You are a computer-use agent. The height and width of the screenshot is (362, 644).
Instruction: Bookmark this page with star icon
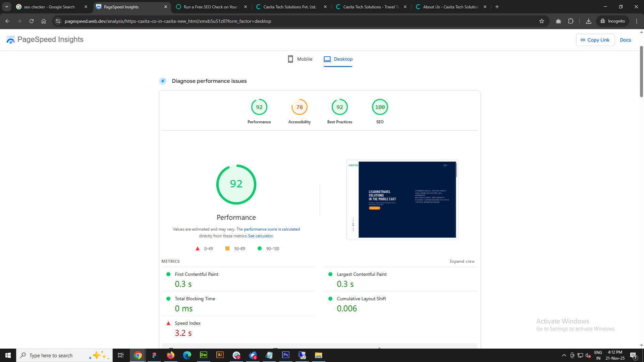point(541,21)
